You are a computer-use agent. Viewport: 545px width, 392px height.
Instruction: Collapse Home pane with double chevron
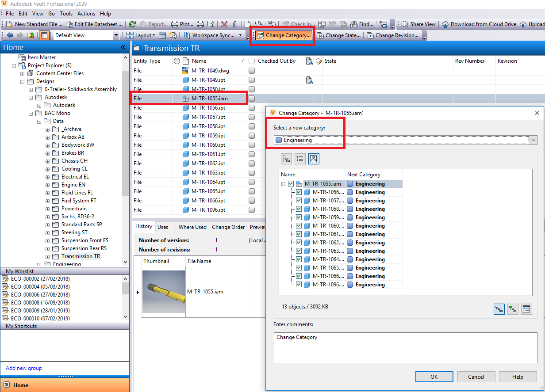tap(123, 47)
